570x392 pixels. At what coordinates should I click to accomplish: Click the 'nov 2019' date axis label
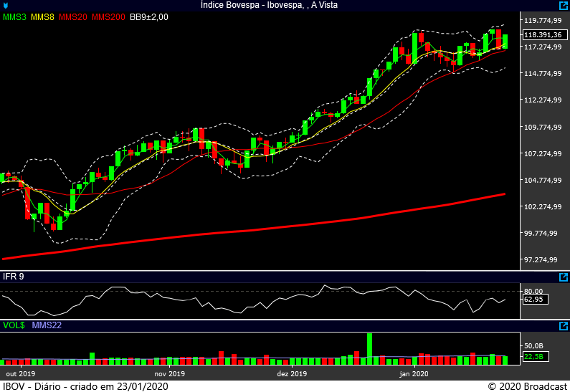tap(170, 374)
